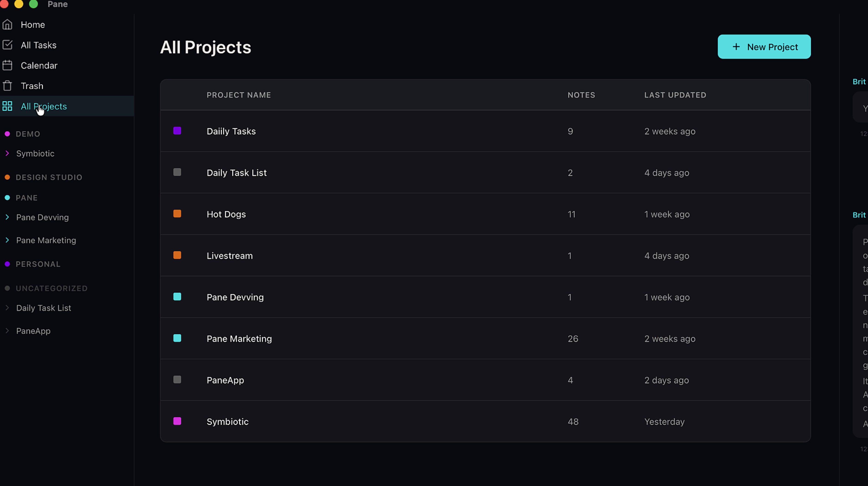Click the magenta swatch for Symbiotic row
Viewport: 868px width, 486px height.
[x=177, y=421]
